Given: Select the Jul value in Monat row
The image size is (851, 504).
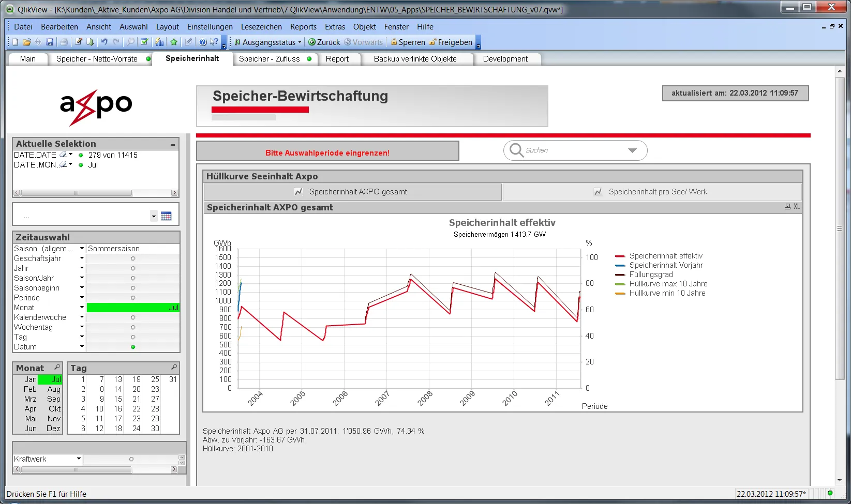Looking at the screenshot, I should (133, 308).
